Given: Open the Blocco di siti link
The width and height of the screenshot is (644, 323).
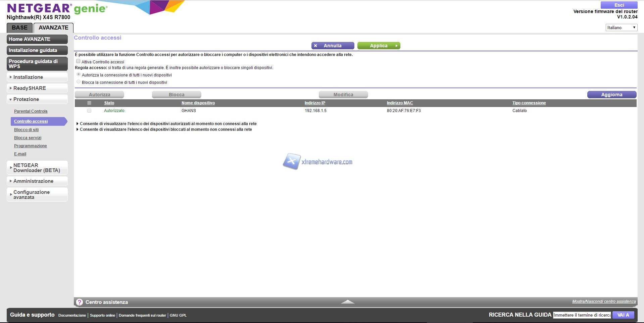Looking at the screenshot, I should (26, 130).
